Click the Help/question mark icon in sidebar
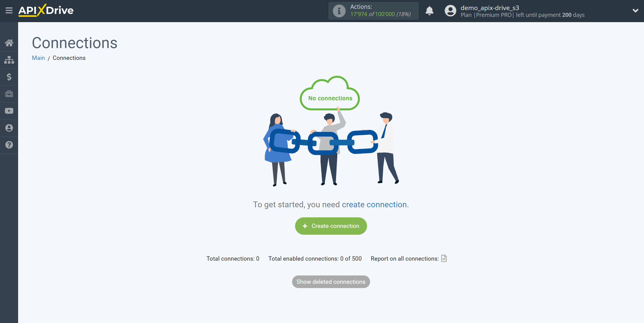The image size is (644, 323). click(9, 145)
